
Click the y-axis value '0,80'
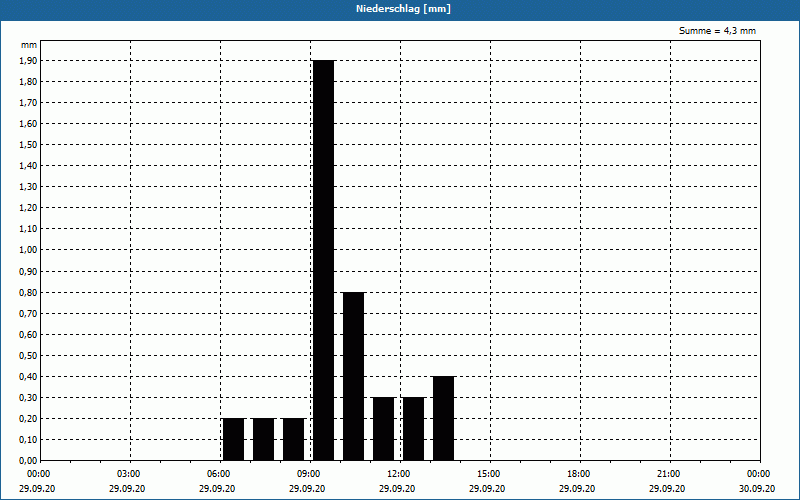click(28, 292)
